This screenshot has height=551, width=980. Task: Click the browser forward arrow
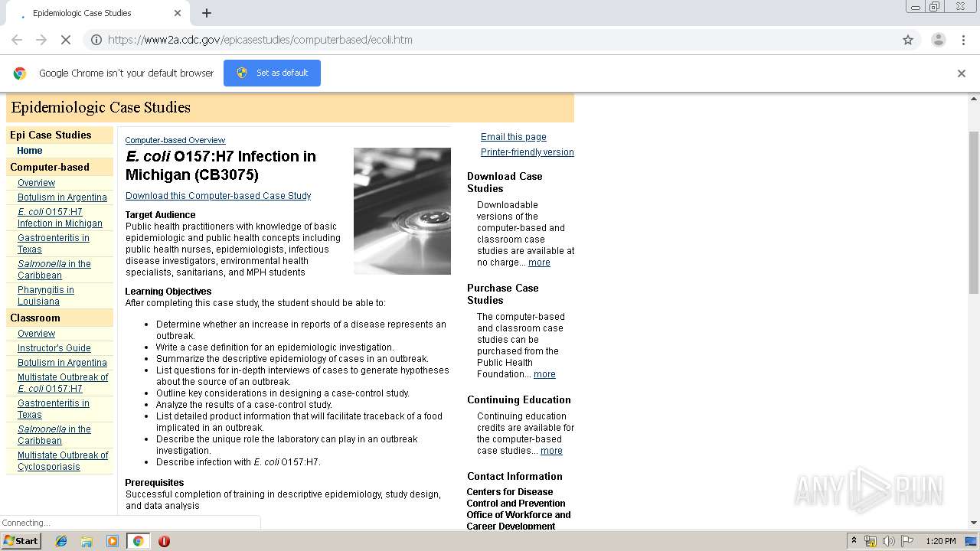click(41, 40)
